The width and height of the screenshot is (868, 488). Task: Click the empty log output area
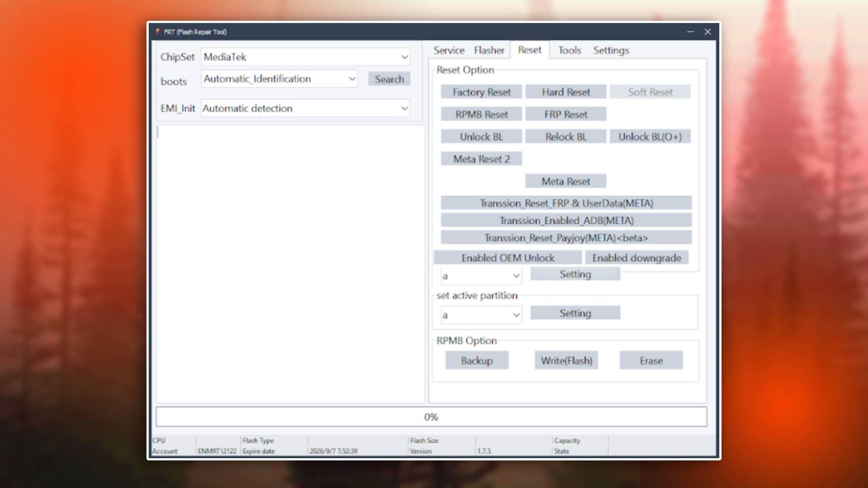(290, 260)
